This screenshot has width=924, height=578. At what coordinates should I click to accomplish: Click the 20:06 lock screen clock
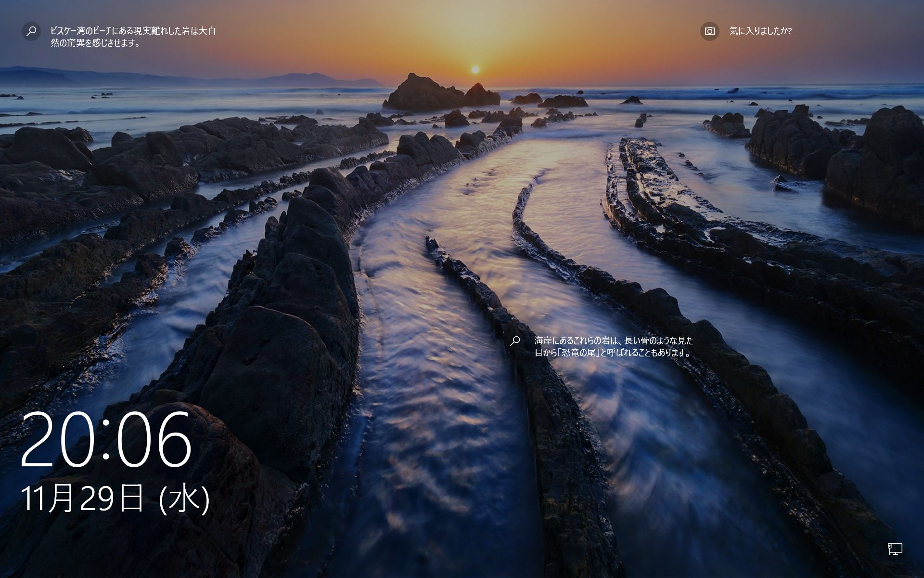point(106,439)
